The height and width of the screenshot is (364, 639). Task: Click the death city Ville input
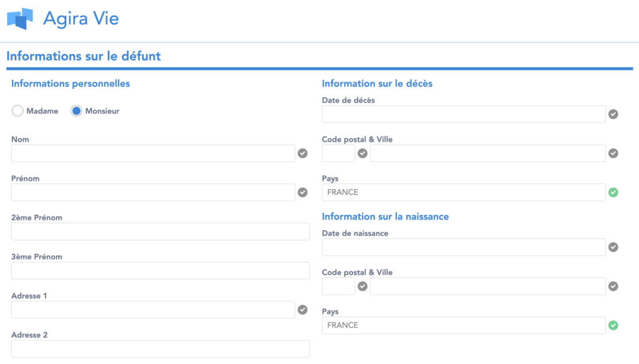pos(488,153)
